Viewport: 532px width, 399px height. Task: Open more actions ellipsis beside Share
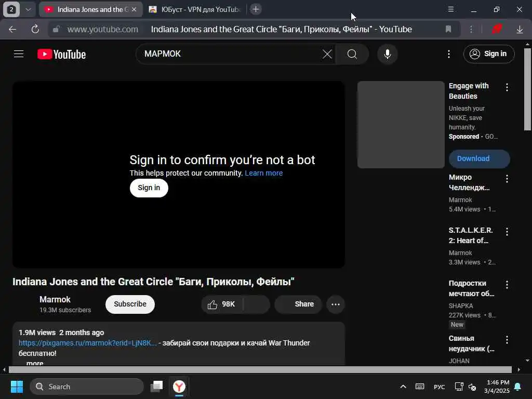(335, 304)
